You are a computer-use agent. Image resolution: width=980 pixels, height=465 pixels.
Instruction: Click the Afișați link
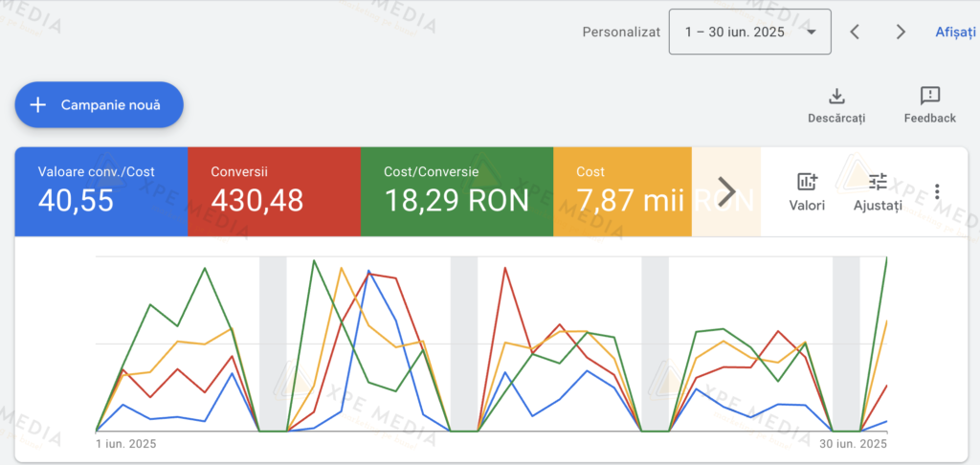coord(956,32)
